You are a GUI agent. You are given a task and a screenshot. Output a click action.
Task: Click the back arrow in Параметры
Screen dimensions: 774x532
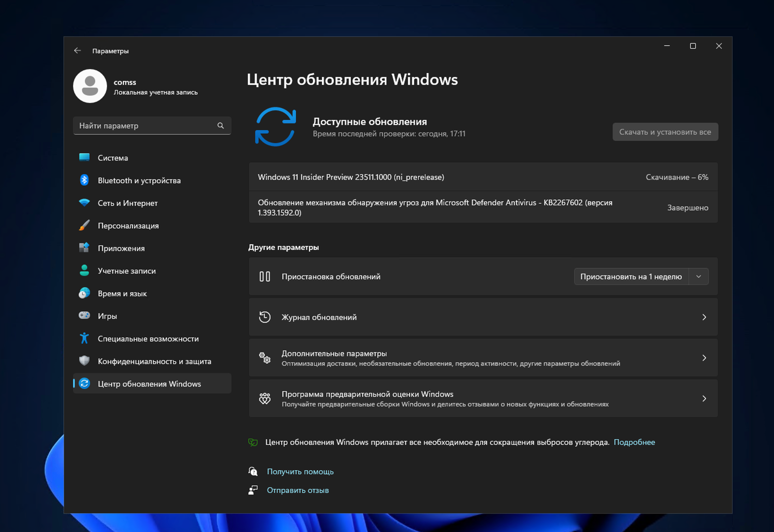pos(77,51)
